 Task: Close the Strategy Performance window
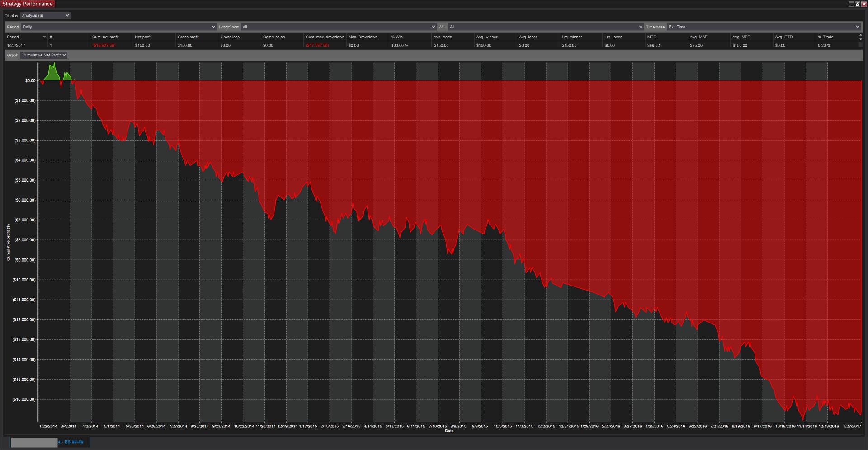[864, 4]
